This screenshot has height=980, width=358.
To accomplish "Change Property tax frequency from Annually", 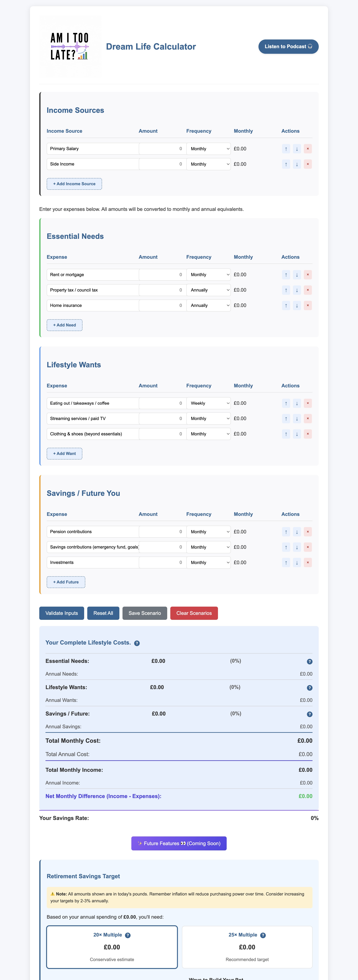I will point(208,290).
